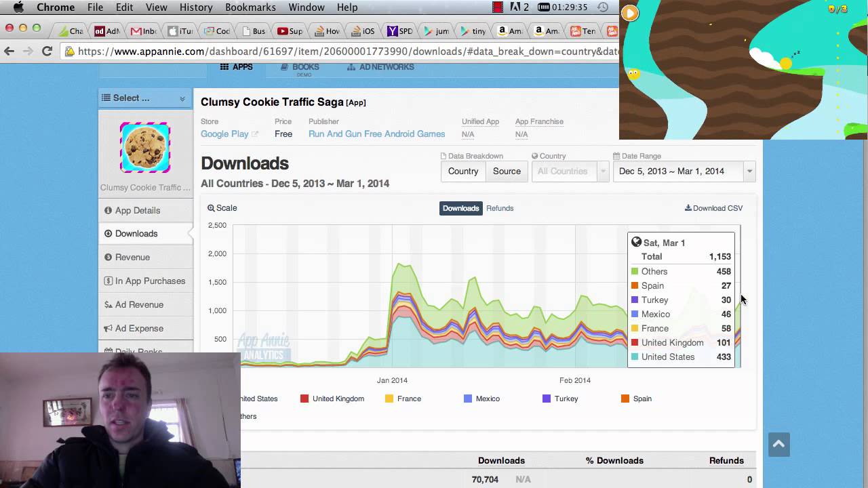The image size is (868, 488).
Task: Click the Download CSV link
Action: pyautogui.click(x=713, y=208)
